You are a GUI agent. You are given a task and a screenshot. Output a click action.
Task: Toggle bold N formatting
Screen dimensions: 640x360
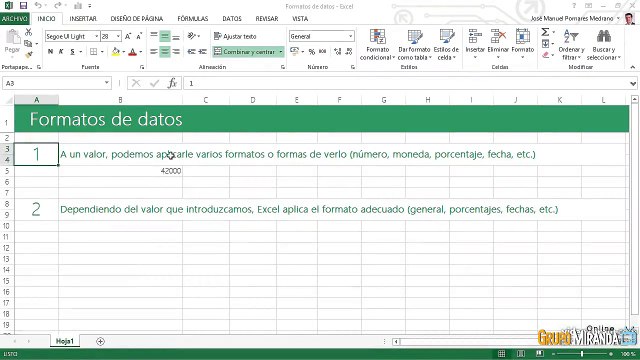pyautogui.click(x=50, y=51)
